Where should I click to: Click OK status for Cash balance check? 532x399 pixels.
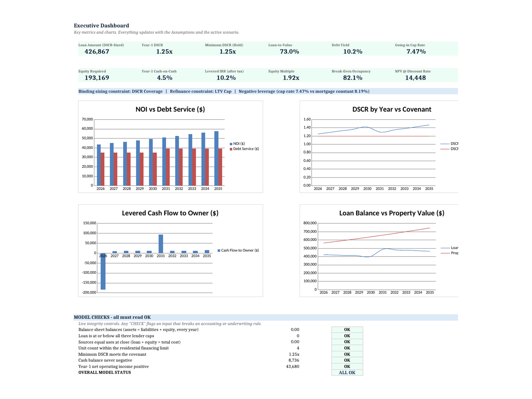click(347, 360)
